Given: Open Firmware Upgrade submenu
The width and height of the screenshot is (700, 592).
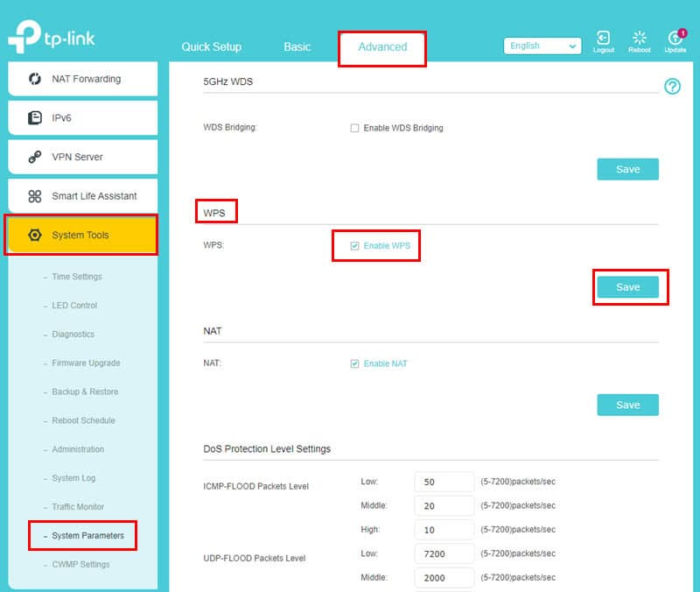Looking at the screenshot, I should pyautogui.click(x=86, y=363).
